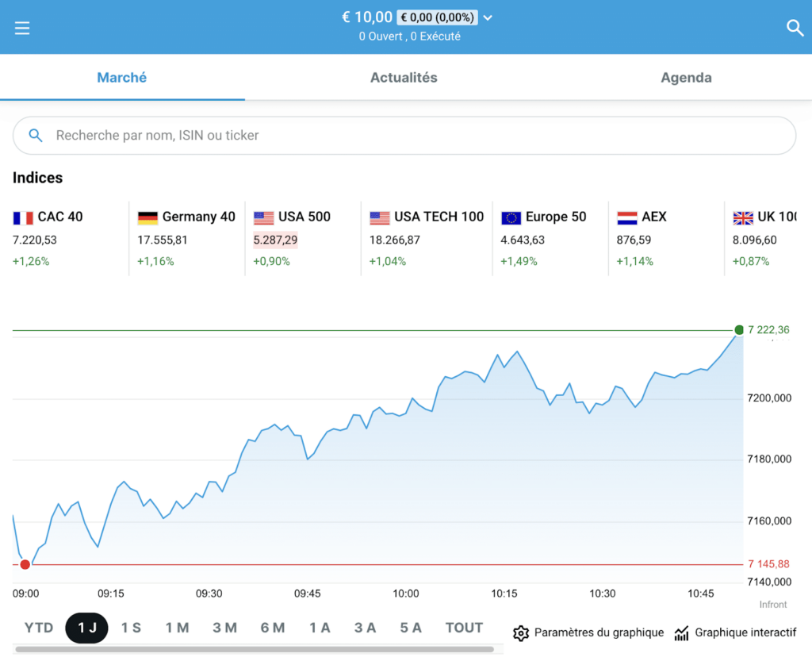Select the 1 J time range
812x661 pixels.
tap(86, 628)
